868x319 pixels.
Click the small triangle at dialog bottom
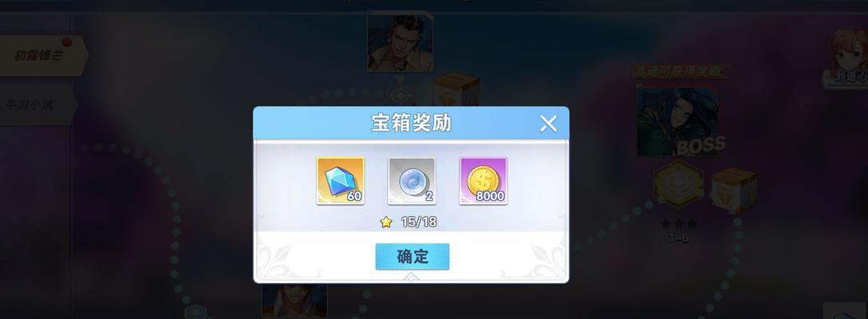point(411,277)
